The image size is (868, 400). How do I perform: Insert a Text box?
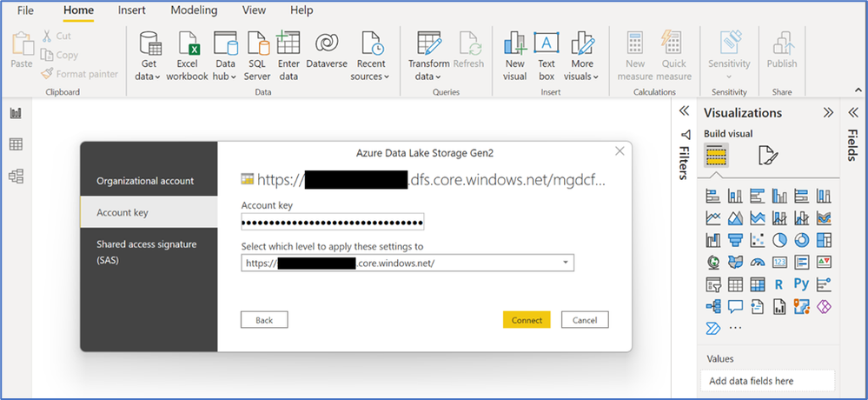pyautogui.click(x=547, y=57)
